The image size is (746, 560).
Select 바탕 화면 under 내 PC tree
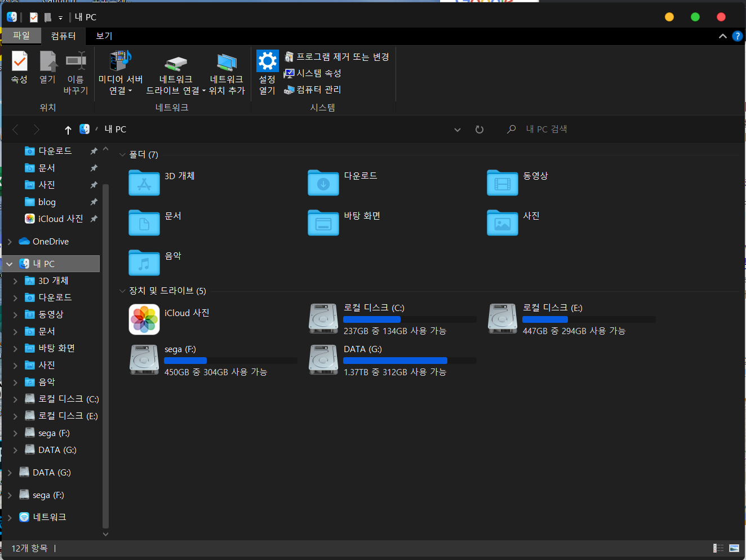51,348
